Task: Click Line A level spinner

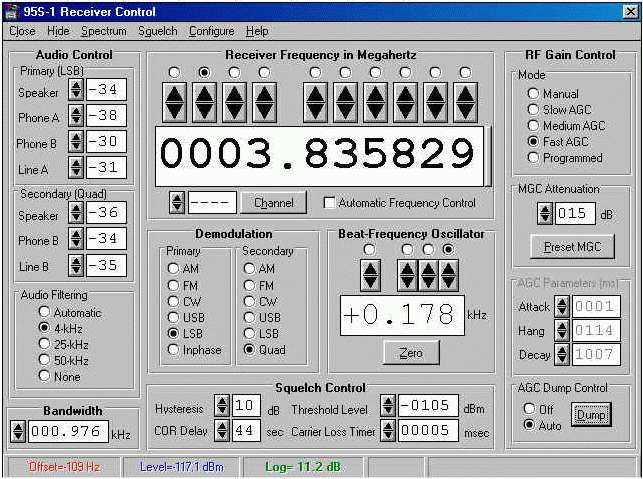Action: click(76, 167)
